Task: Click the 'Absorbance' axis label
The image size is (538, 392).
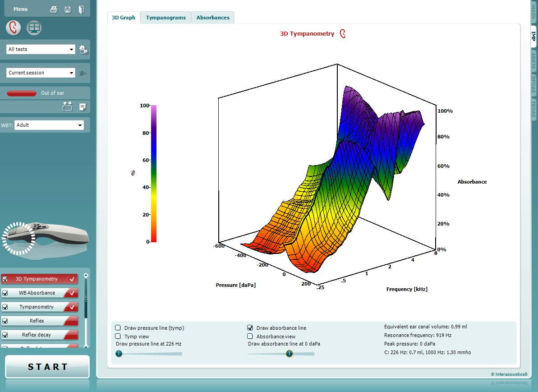Action: pyautogui.click(x=472, y=182)
